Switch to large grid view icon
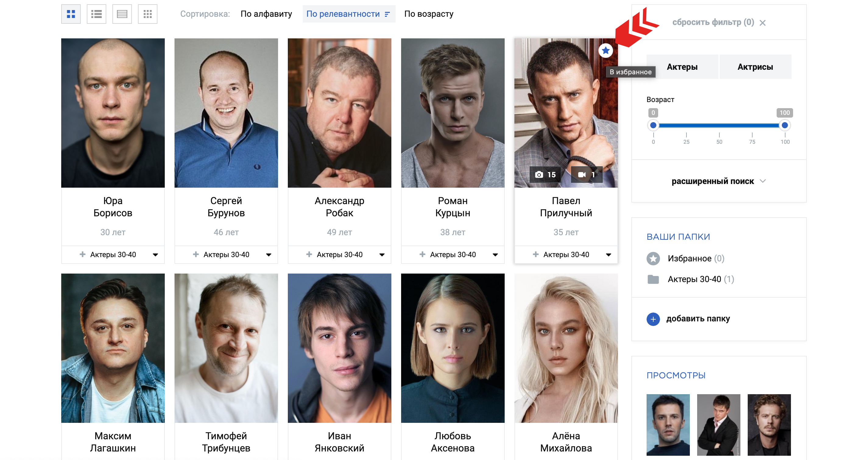868x460 pixels. [x=71, y=14]
